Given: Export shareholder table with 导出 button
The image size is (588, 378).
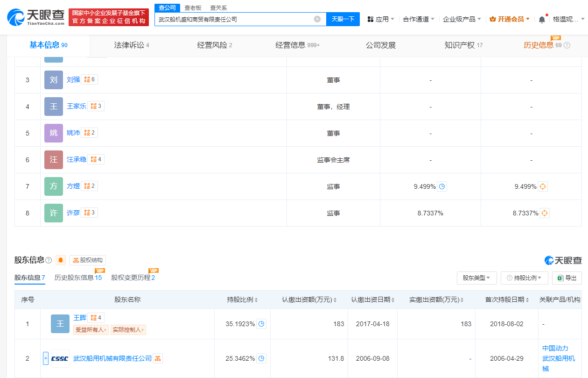Looking at the screenshot, I should (x=567, y=278).
